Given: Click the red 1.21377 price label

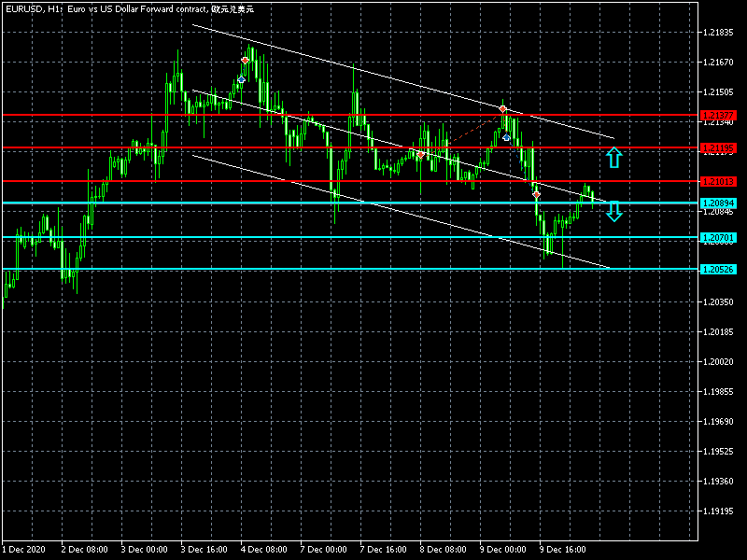Looking at the screenshot, I should 718,115.
